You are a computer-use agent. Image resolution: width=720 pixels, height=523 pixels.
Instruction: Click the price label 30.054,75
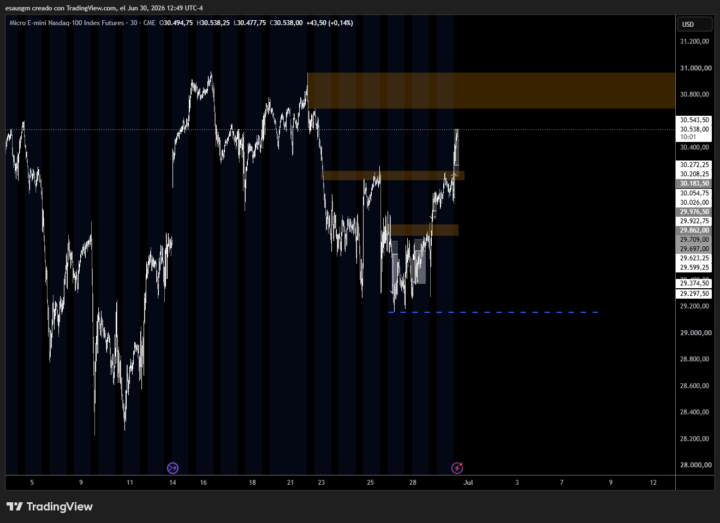[694, 193]
